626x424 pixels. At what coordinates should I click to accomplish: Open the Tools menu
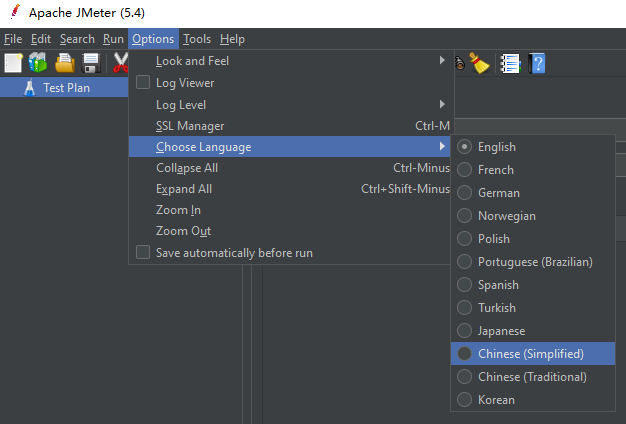[197, 39]
